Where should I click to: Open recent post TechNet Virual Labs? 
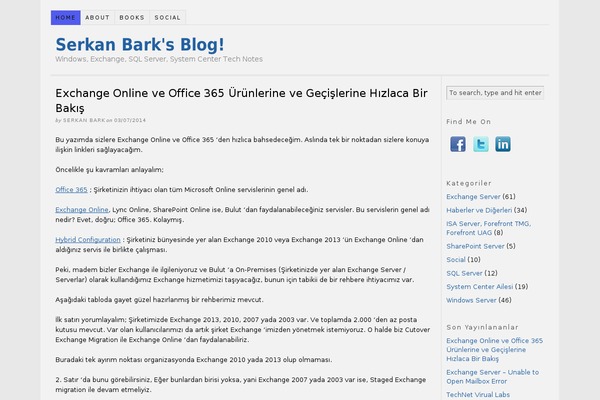click(x=478, y=395)
